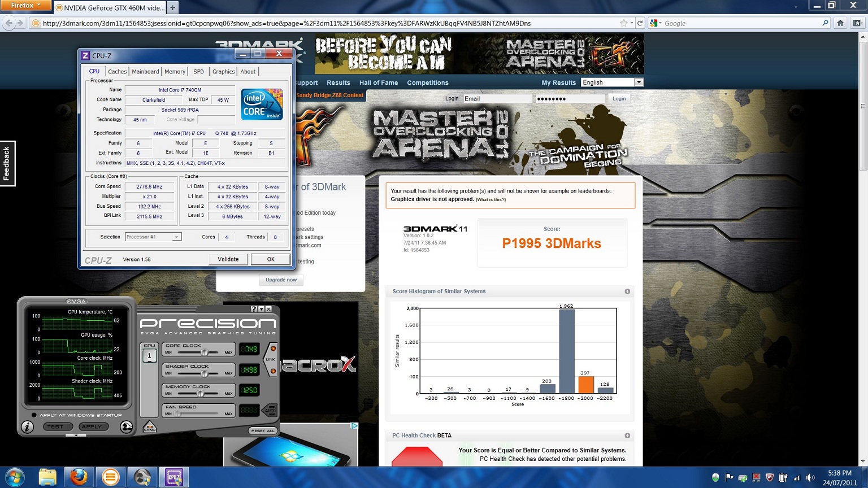Click the browser forward arrow
Screen dimensions: 868x488
point(20,23)
